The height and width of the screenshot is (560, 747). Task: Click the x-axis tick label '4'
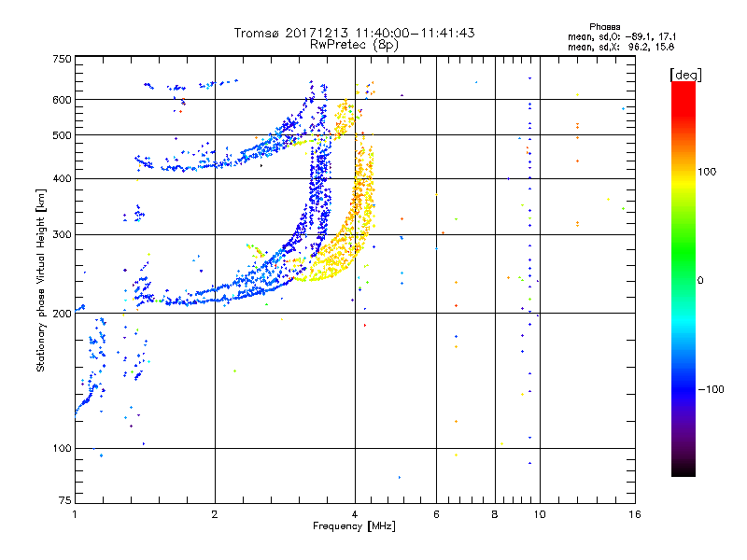(355, 514)
